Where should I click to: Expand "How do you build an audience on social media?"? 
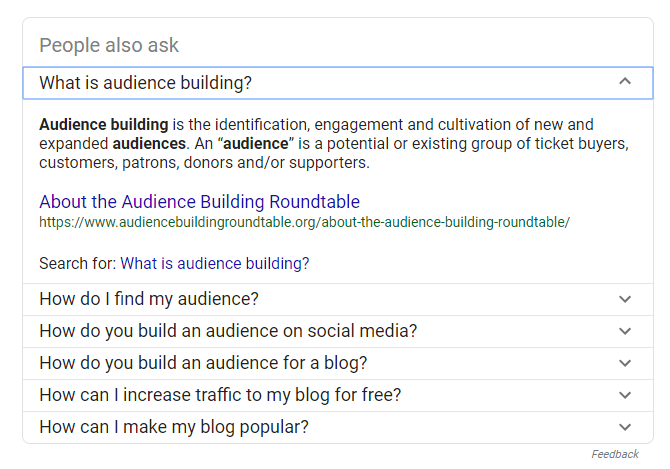click(228, 331)
